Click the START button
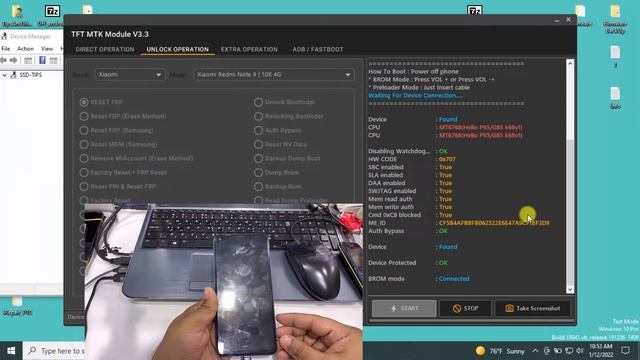640x360 pixels. [404, 309]
